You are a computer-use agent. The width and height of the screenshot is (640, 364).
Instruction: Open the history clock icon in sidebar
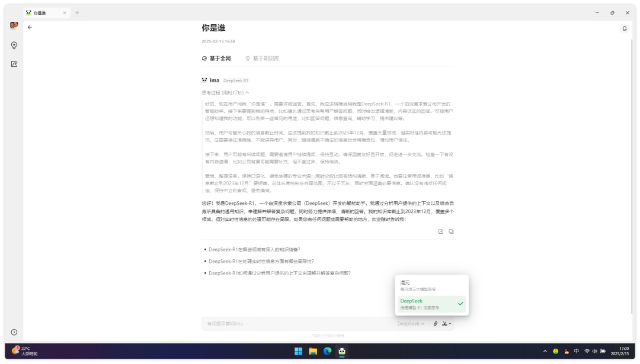[14, 332]
